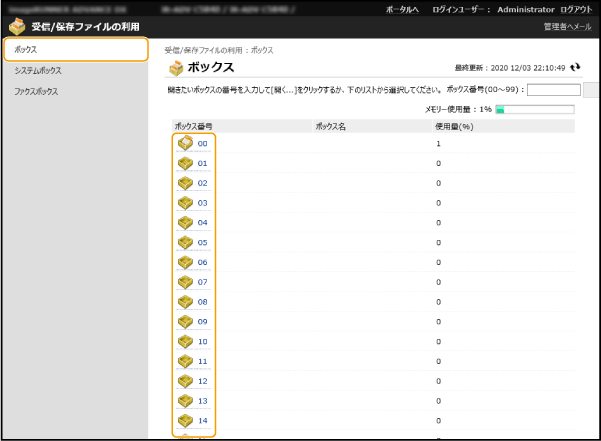This screenshot has height=441, width=601.
Task: Click the ログアウト link
Action: coord(577,9)
